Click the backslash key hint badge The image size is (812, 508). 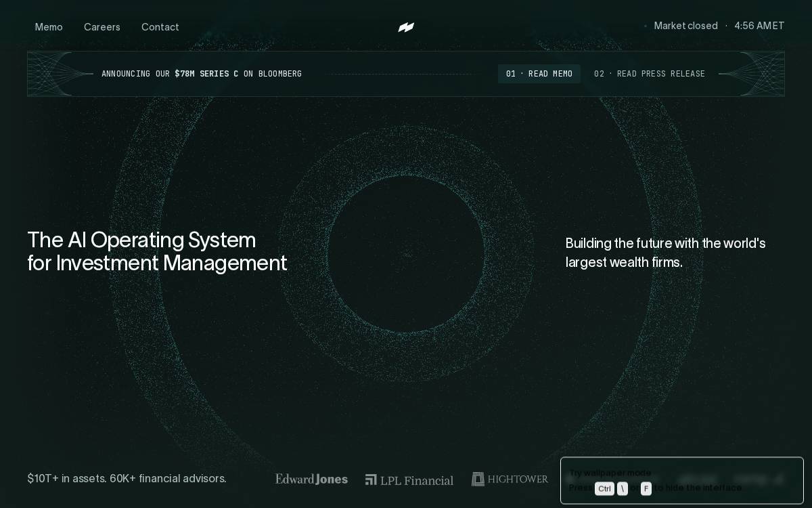(x=623, y=488)
